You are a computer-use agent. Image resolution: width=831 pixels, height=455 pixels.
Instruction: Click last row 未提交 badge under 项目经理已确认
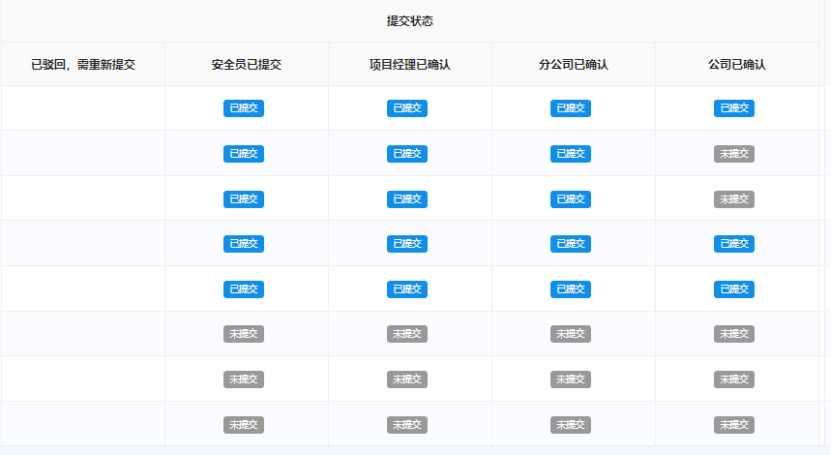point(407,425)
